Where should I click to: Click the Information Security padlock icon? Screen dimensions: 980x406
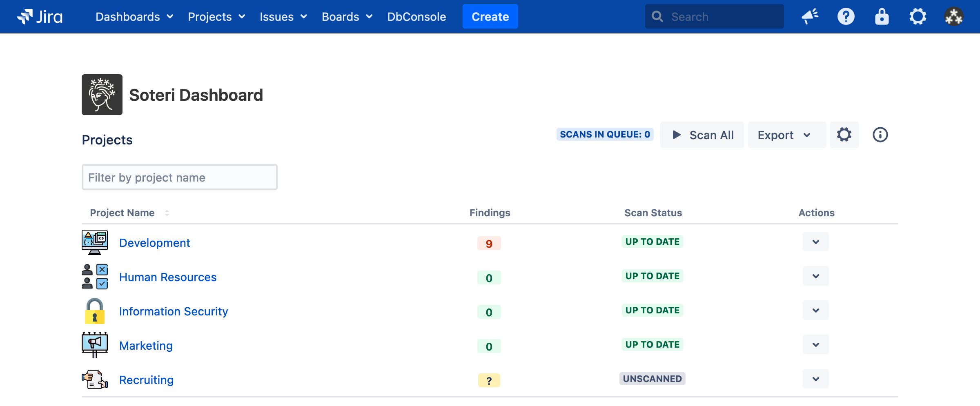coord(95,311)
